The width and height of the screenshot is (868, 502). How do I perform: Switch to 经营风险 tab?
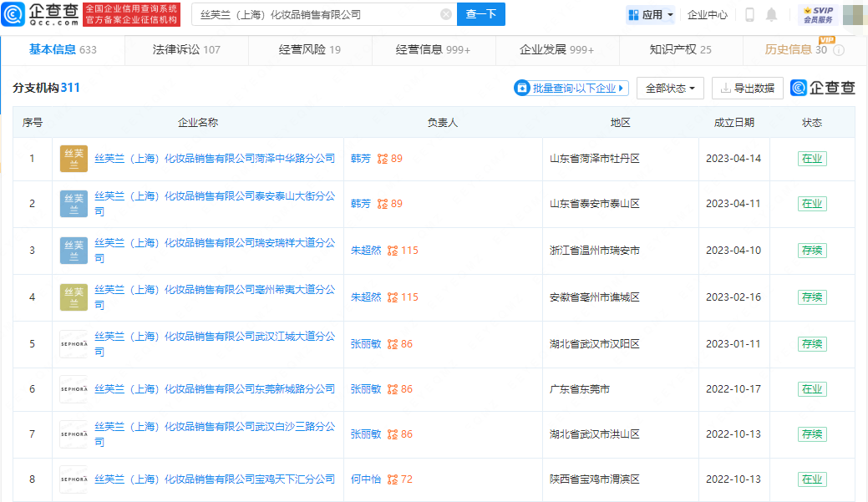310,50
